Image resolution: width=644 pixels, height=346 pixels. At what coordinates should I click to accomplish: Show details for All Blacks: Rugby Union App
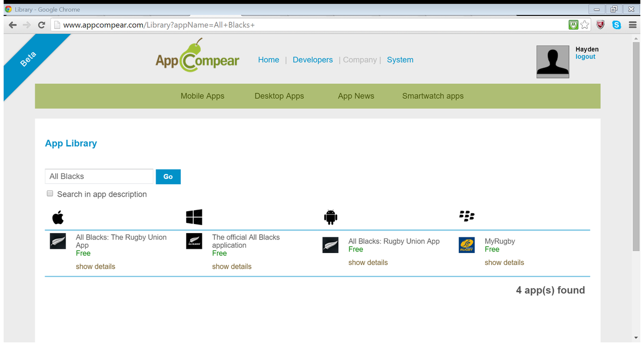click(368, 262)
